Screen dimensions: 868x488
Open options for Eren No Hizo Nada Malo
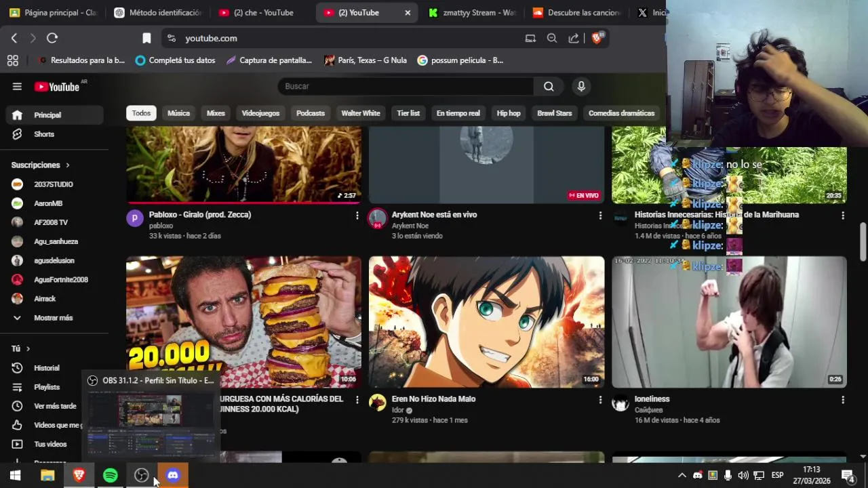point(599,400)
